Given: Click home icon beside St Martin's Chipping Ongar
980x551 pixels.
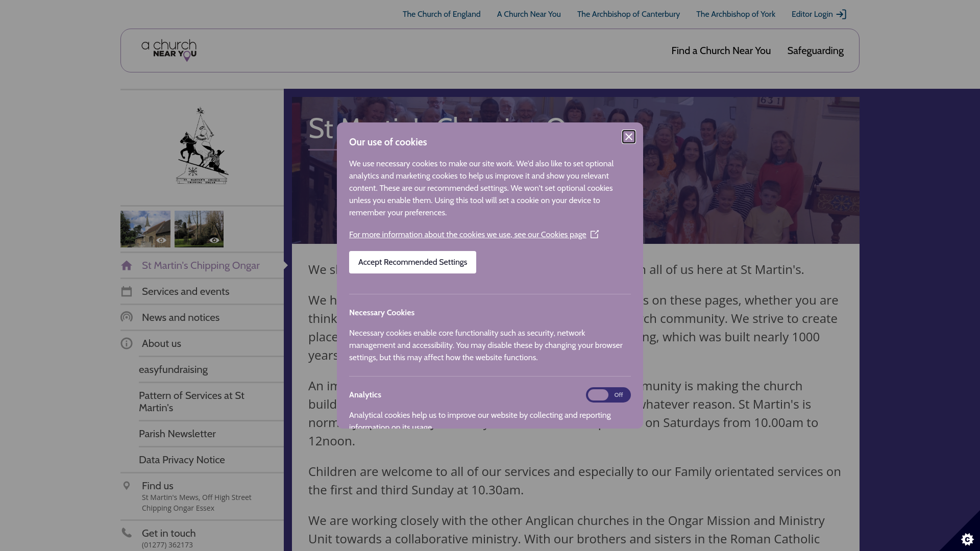Looking at the screenshot, I should tap(127, 265).
